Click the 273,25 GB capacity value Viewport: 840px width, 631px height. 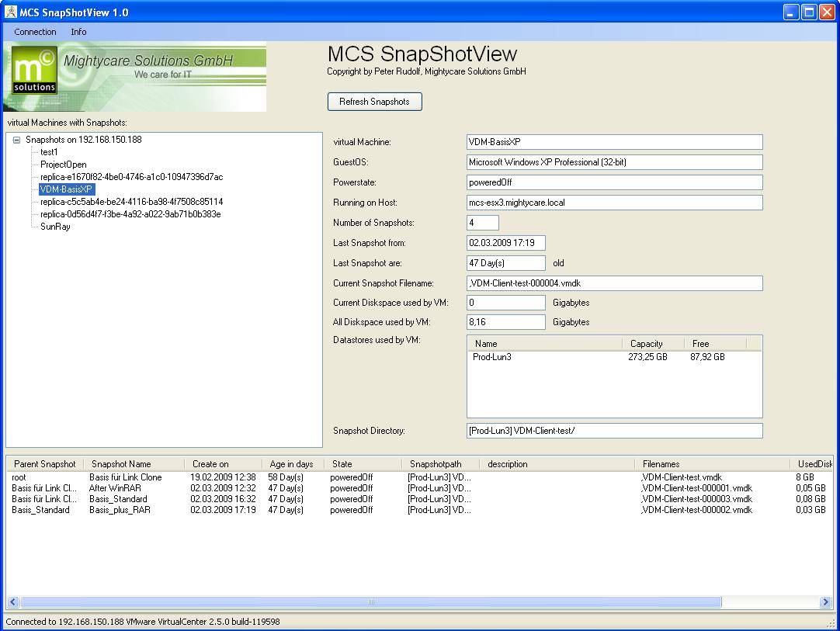[x=647, y=357]
